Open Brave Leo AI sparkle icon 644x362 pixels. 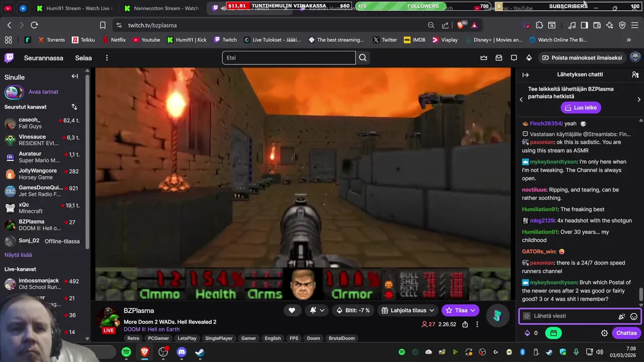[x=610, y=25]
